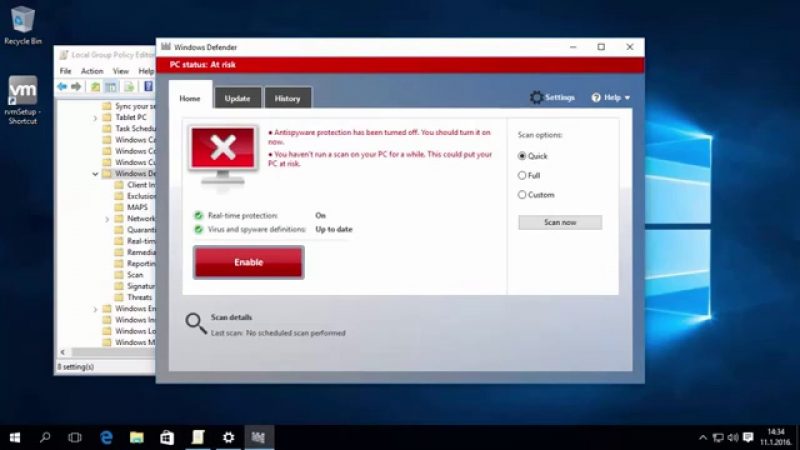
Task: Click the Up one level folder icon
Action: (95, 87)
